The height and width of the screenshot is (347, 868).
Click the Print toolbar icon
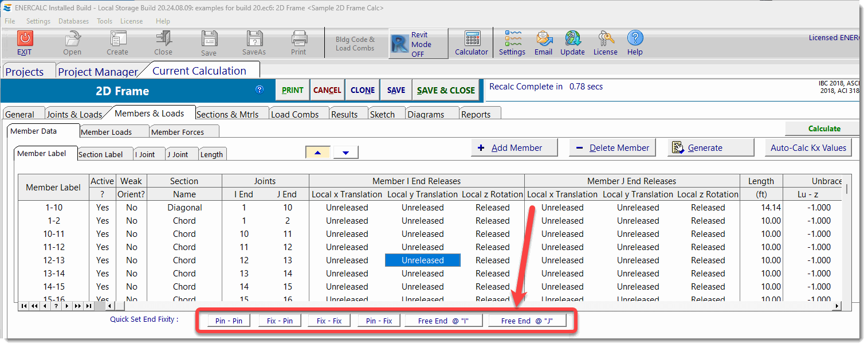[x=299, y=38]
